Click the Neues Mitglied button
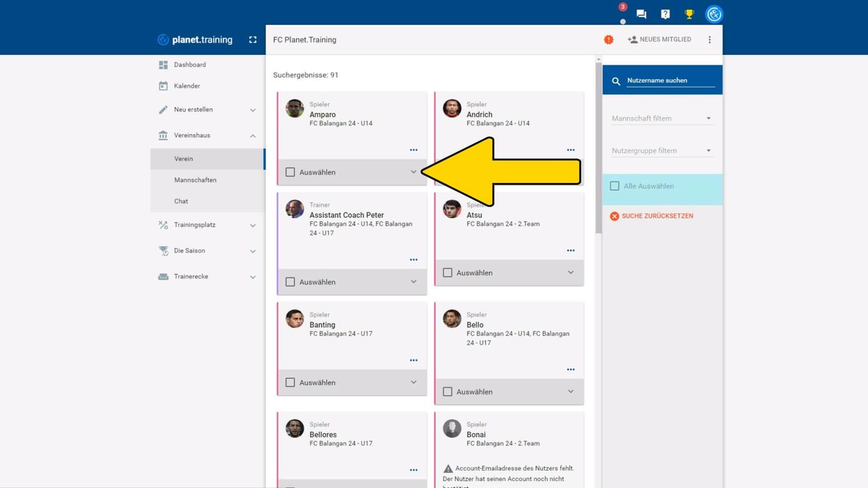This screenshot has width=868, height=488. pyautogui.click(x=659, y=40)
